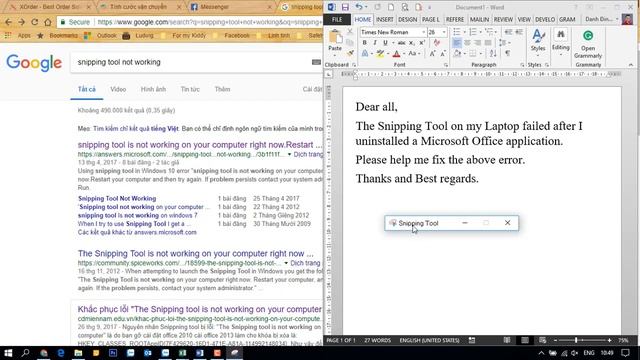Open the Editing dropdown with binoculars icon
The image size is (640, 360).
coord(560,41)
